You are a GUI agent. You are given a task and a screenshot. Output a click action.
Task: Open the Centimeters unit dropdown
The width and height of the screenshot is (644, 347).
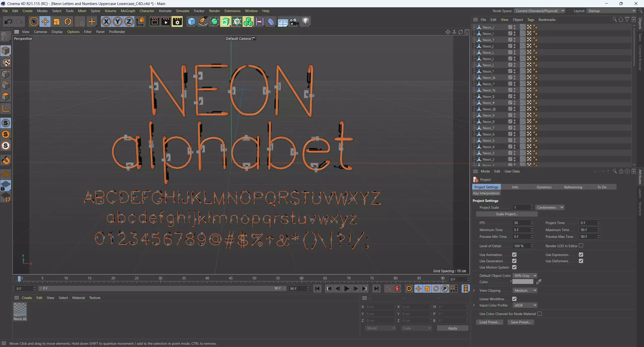coord(550,207)
